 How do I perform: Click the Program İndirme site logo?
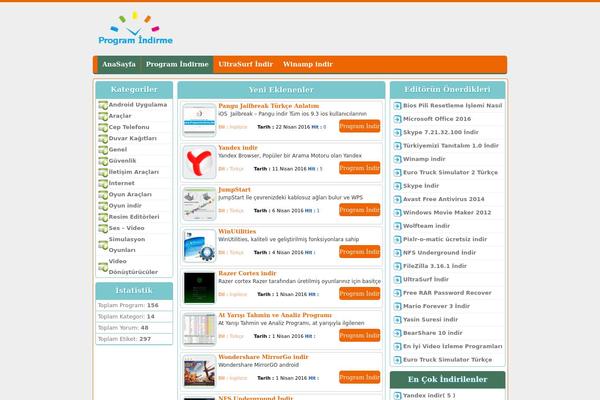click(135, 29)
